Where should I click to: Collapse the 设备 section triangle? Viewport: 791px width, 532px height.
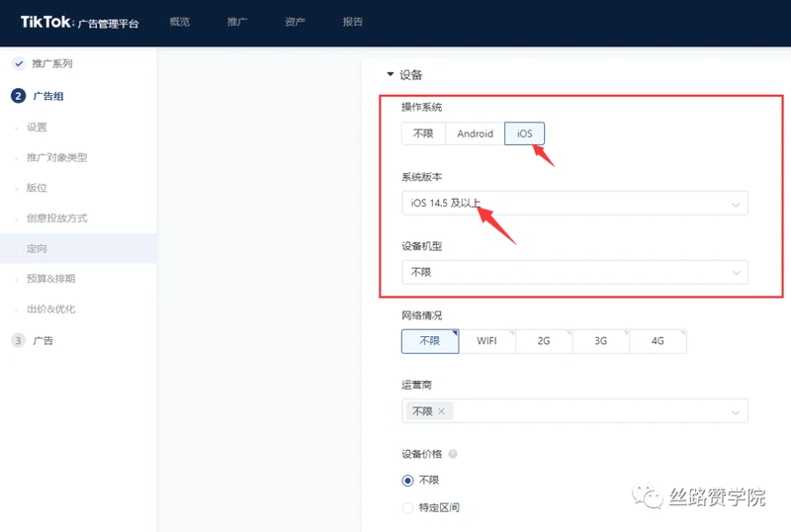point(390,74)
